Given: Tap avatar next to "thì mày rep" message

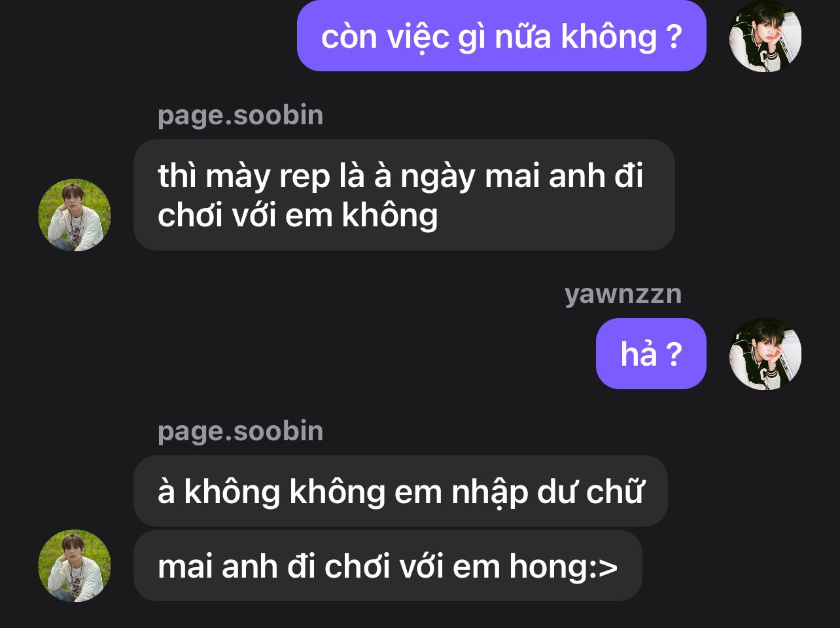Looking at the screenshot, I should click(x=75, y=215).
